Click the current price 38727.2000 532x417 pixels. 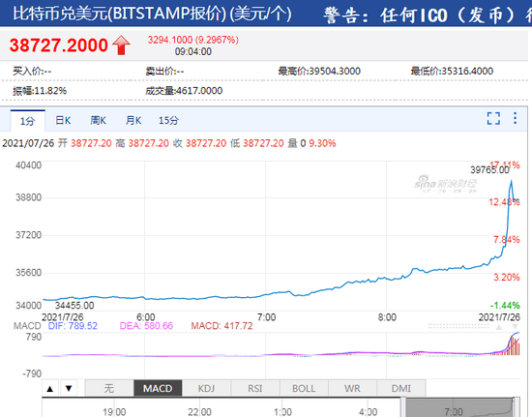[58, 45]
